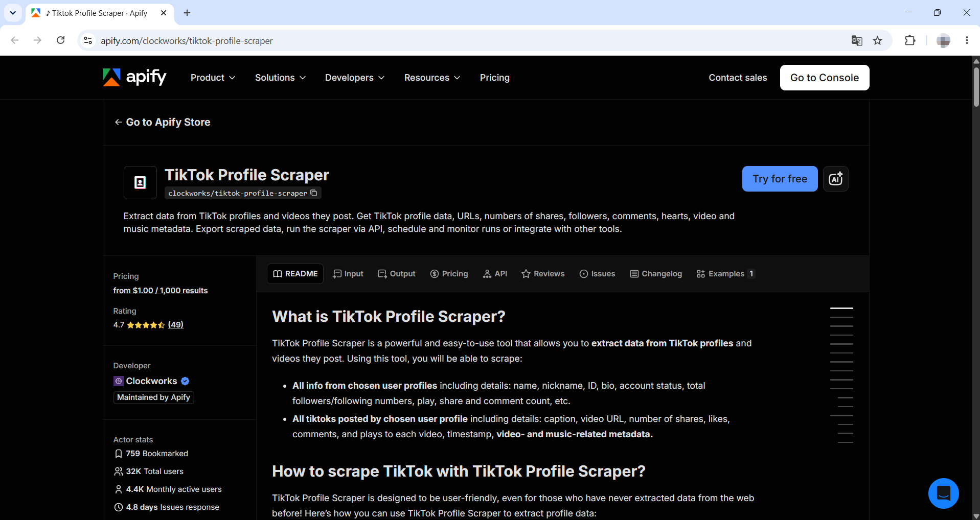Bookmark this page with the star icon
980x520 pixels.
pos(878,40)
